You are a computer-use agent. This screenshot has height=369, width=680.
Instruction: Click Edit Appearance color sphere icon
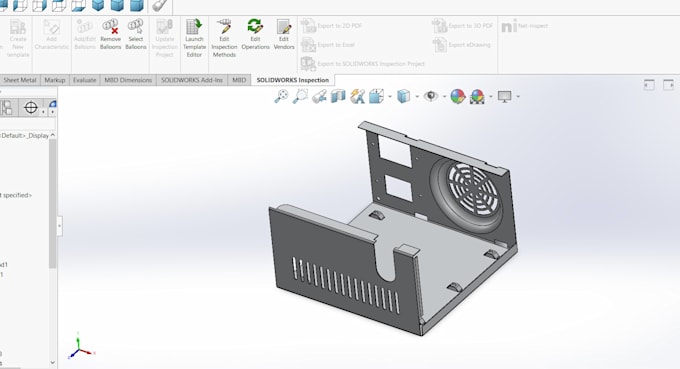point(458,96)
